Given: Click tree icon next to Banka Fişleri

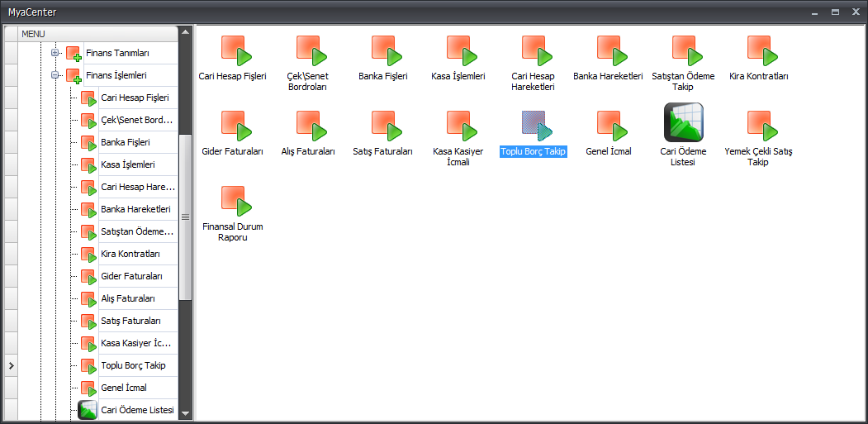Looking at the screenshot, I should [88, 143].
